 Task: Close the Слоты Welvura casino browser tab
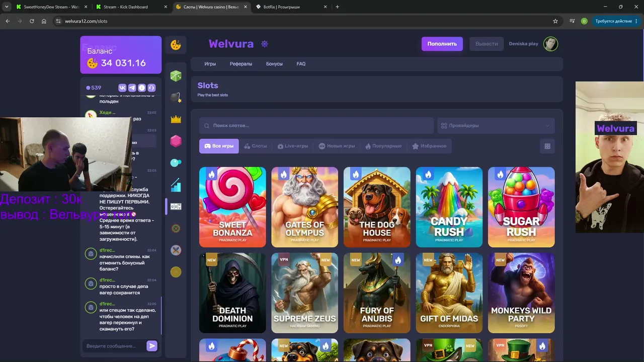pos(245,7)
